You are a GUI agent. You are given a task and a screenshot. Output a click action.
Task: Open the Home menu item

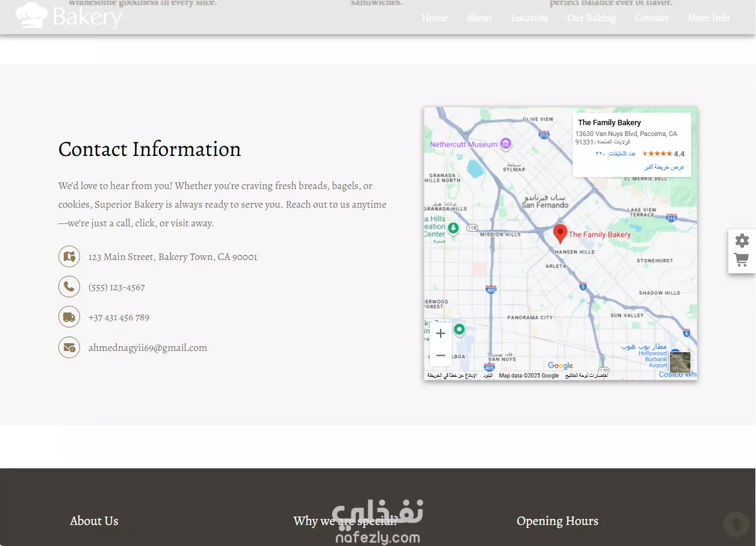tap(435, 18)
